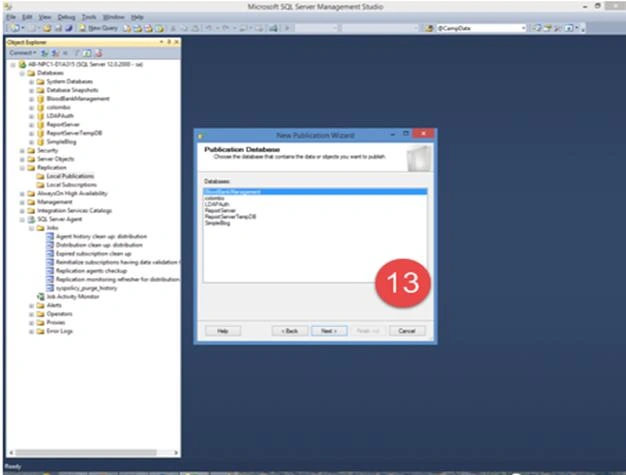The height and width of the screenshot is (475, 626).
Task: Expand the Error Logs node
Action: (31, 331)
